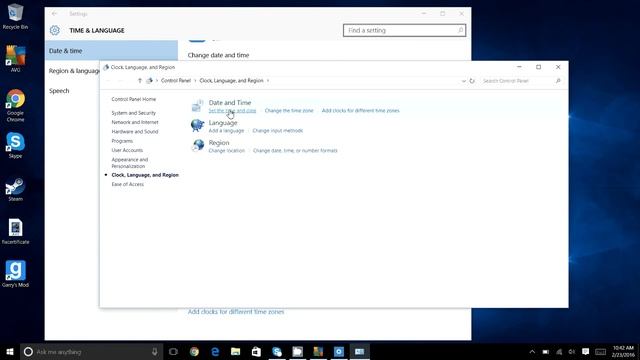
Task: Refresh the Control Panel view
Action: pyautogui.click(x=472, y=81)
